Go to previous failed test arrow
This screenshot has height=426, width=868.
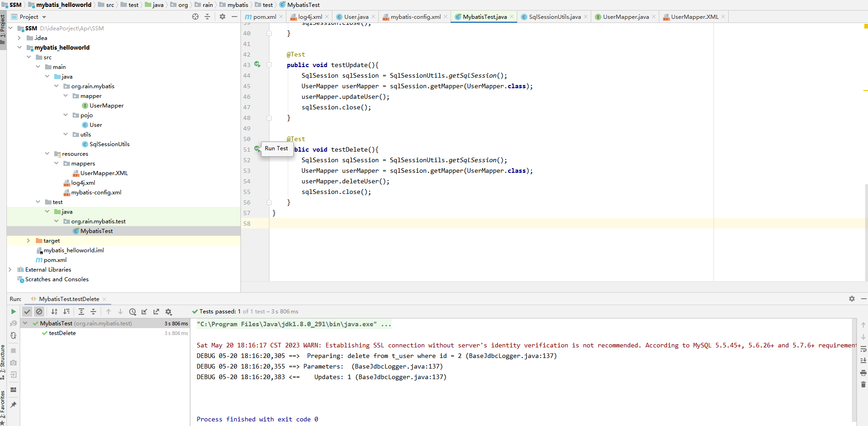click(x=108, y=312)
